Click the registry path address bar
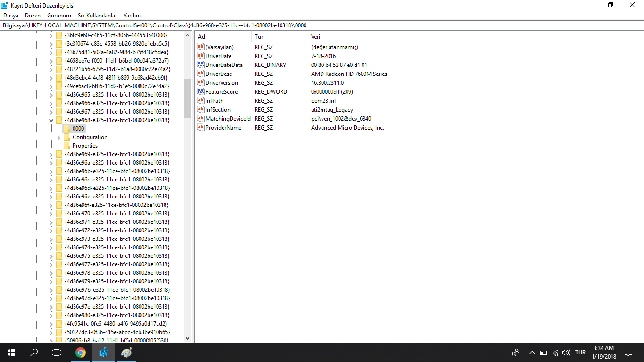 pos(322,25)
